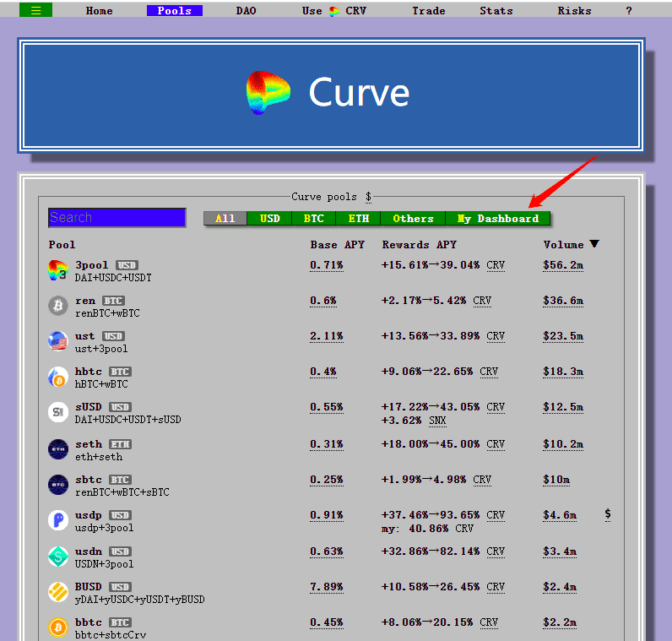672x641 pixels.
Task: Click 3pool volume $56.2m
Action: point(563,265)
